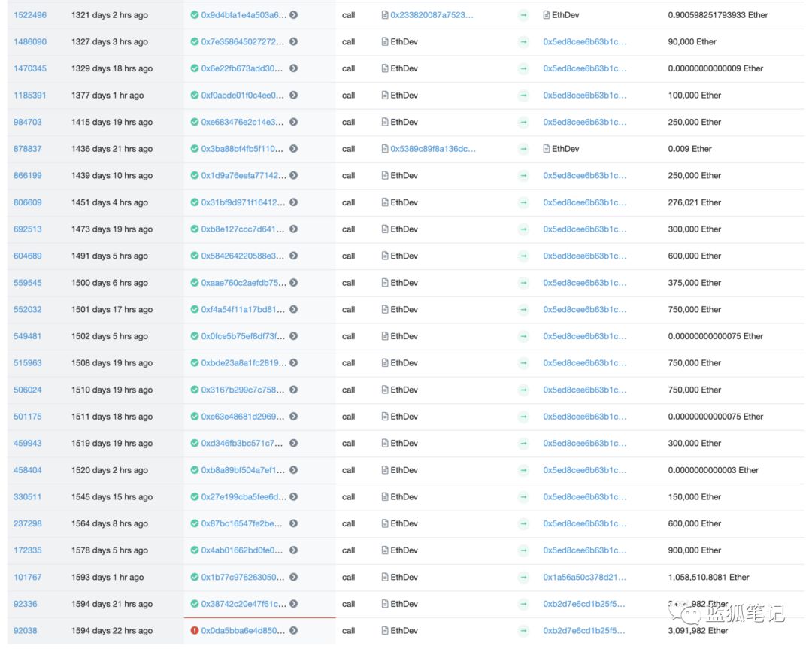Open from-address 0x5389c89f8a136dc
This screenshot has height=649, width=812.
[x=433, y=149]
